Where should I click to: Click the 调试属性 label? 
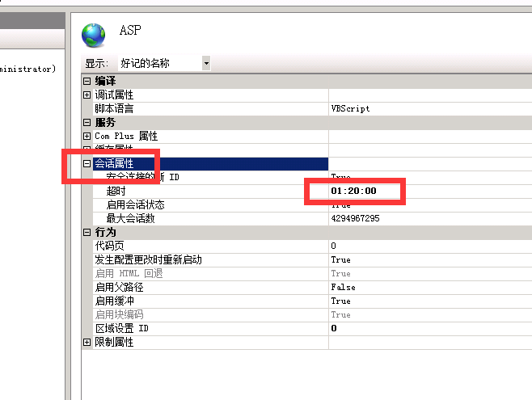point(114,95)
